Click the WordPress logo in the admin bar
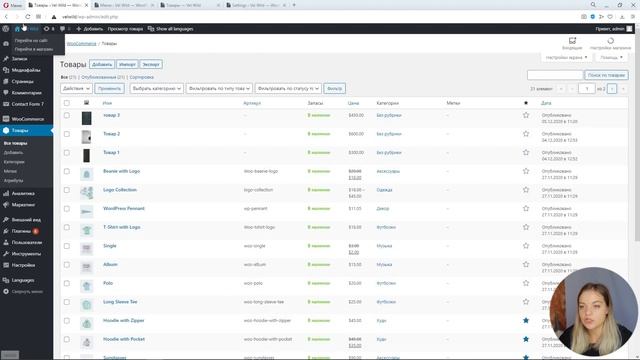This screenshot has width=640, height=360. tap(5, 29)
